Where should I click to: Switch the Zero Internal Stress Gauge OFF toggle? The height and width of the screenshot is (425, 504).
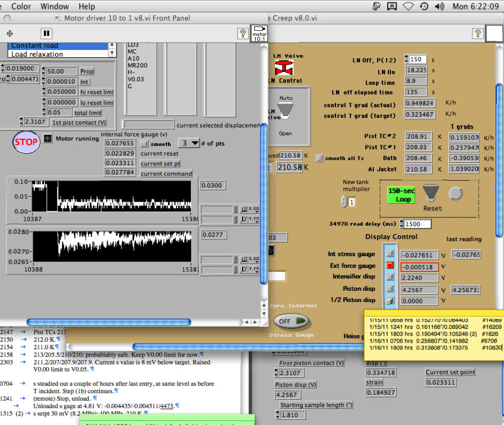tap(292, 321)
